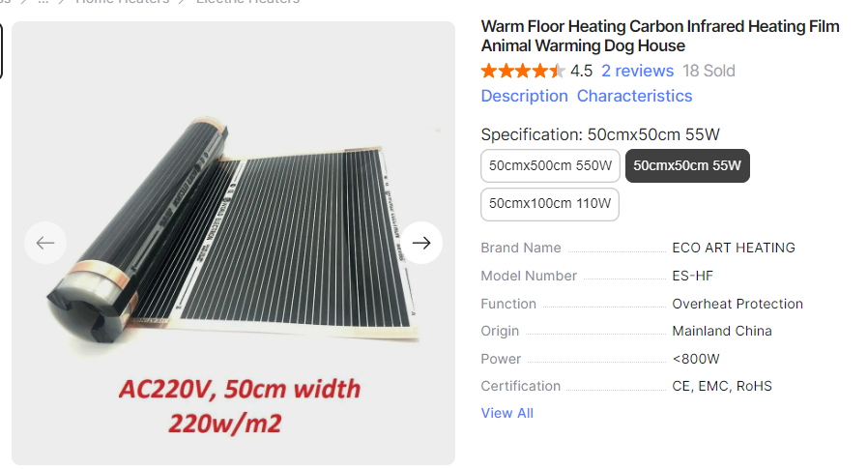Click the product title text

point(660,36)
